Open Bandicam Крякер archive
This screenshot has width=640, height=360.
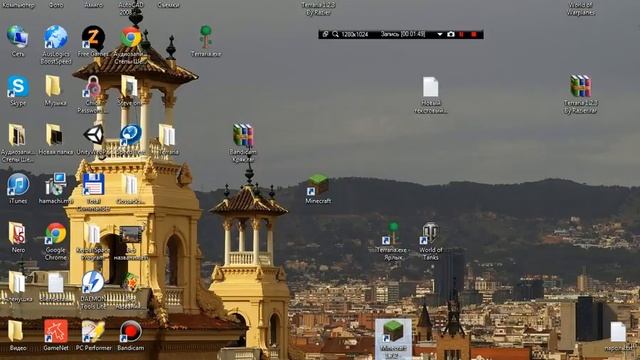pyautogui.click(x=243, y=135)
